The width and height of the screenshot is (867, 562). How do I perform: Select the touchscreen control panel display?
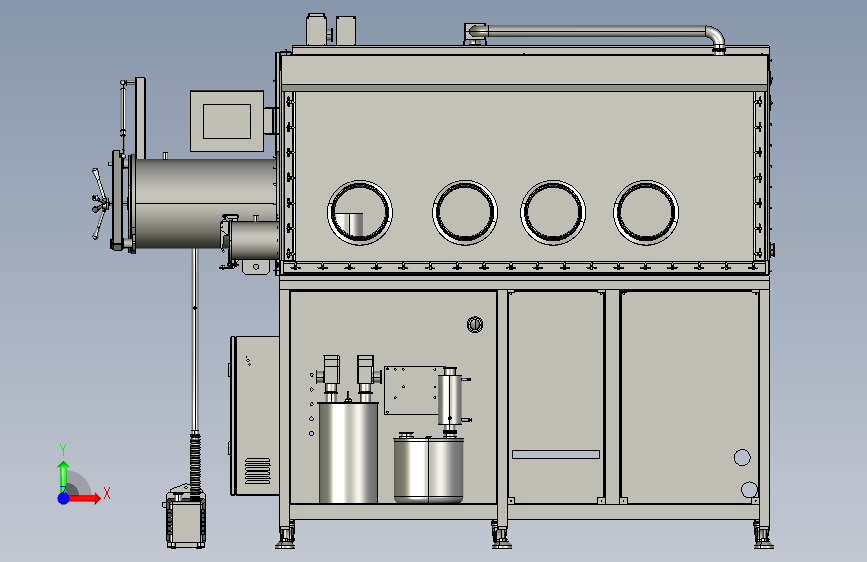pos(227,121)
